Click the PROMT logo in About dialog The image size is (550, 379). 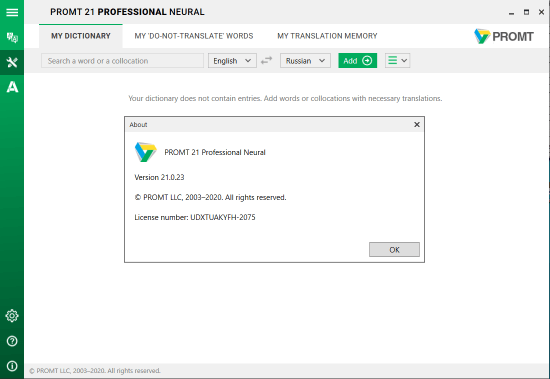tap(145, 152)
